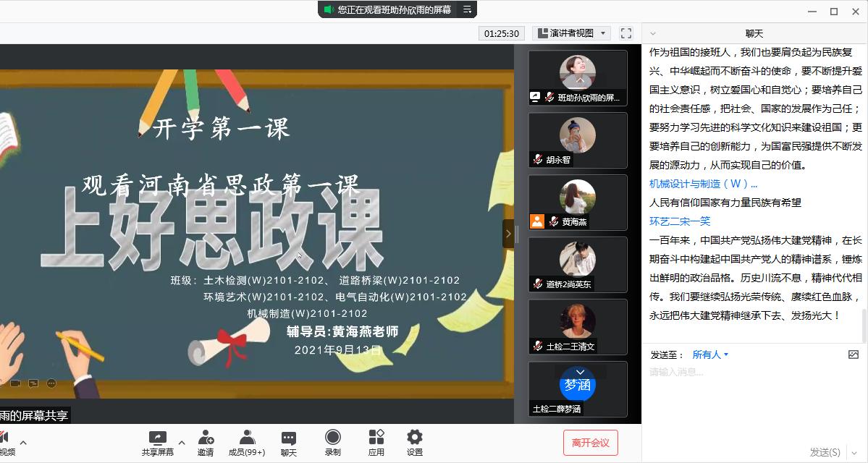868x463 pixels.
Task: Open the 成员(99+) members list
Action: pos(247,438)
